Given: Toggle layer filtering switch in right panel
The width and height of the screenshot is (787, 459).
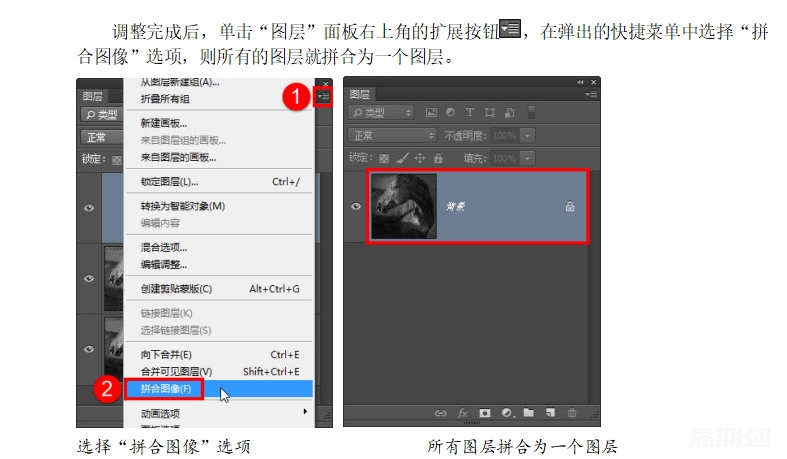Looking at the screenshot, I should point(531,112).
